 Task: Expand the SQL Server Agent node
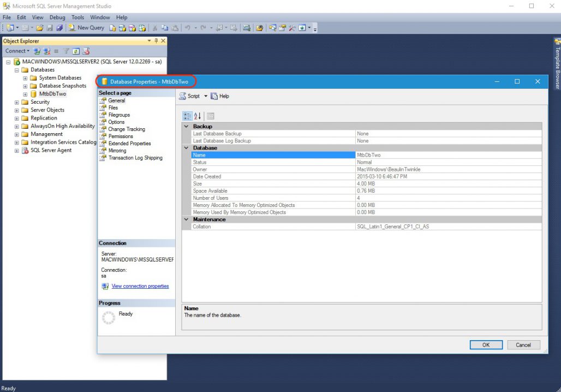pyautogui.click(x=16, y=151)
